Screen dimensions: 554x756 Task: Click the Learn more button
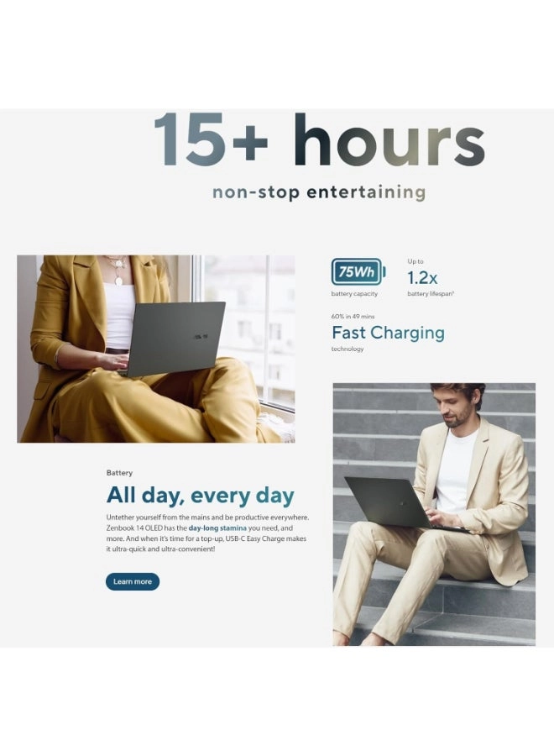[133, 581]
